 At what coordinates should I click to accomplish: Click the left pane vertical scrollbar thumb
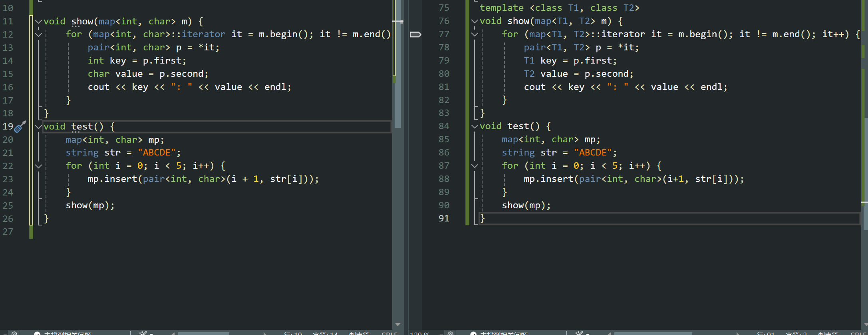click(x=397, y=64)
